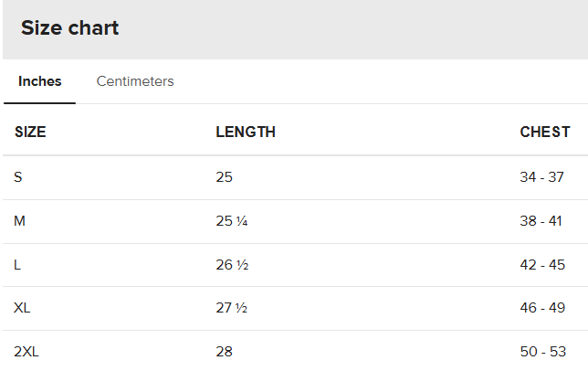The image size is (588, 371).
Task: Select the XL size row label
Action: point(22,308)
